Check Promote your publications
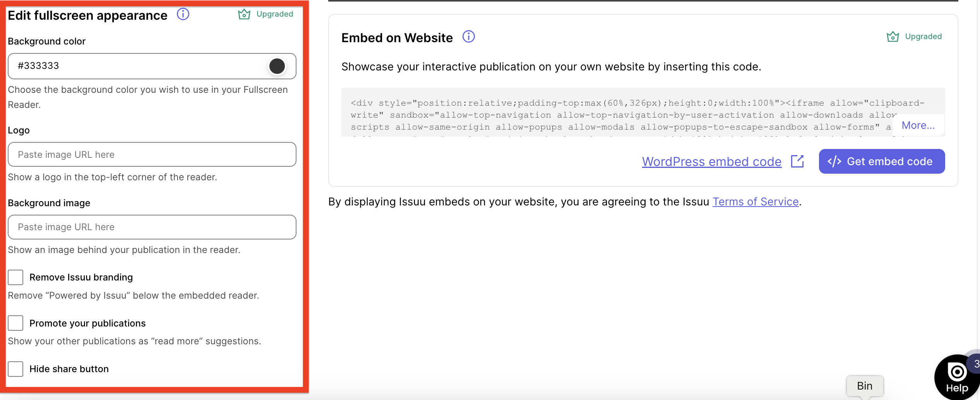Image resolution: width=980 pixels, height=400 pixels. pyautogui.click(x=15, y=323)
